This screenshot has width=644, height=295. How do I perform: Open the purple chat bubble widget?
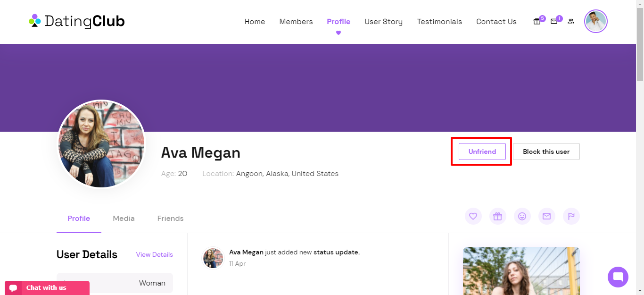point(618,277)
